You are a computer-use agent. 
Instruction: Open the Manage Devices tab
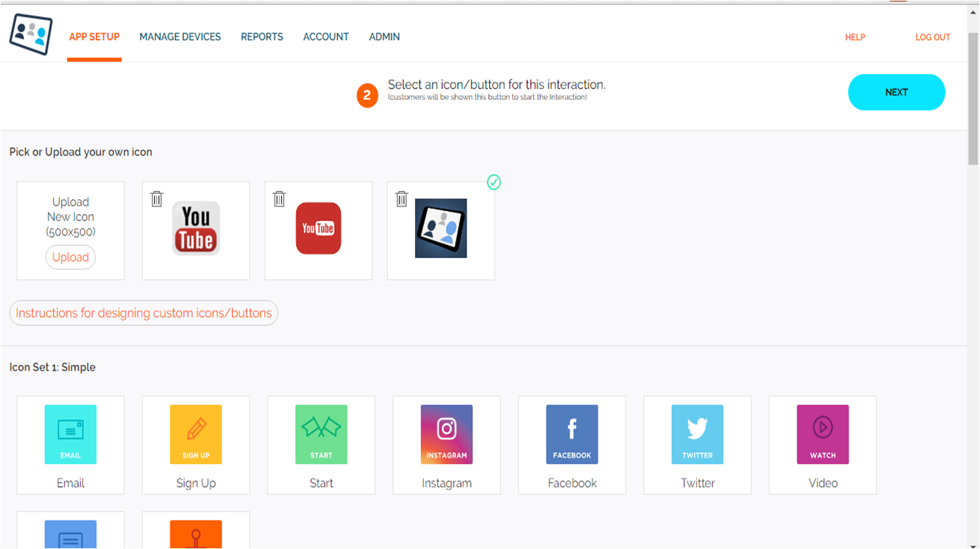(x=180, y=37)
